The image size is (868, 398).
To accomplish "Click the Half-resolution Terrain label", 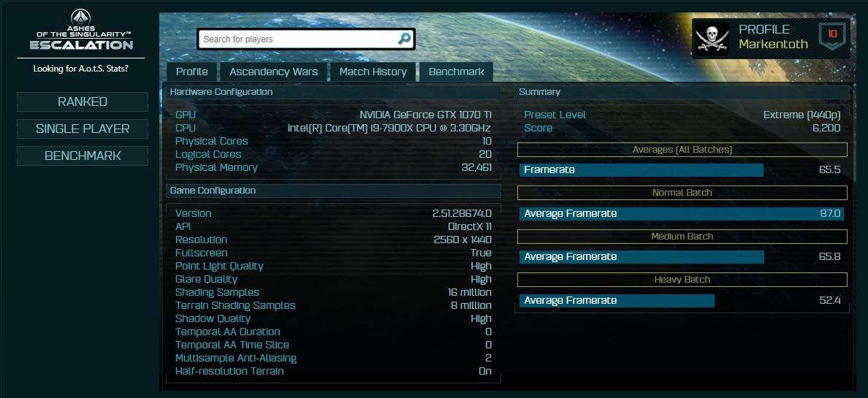I will 229,372.
